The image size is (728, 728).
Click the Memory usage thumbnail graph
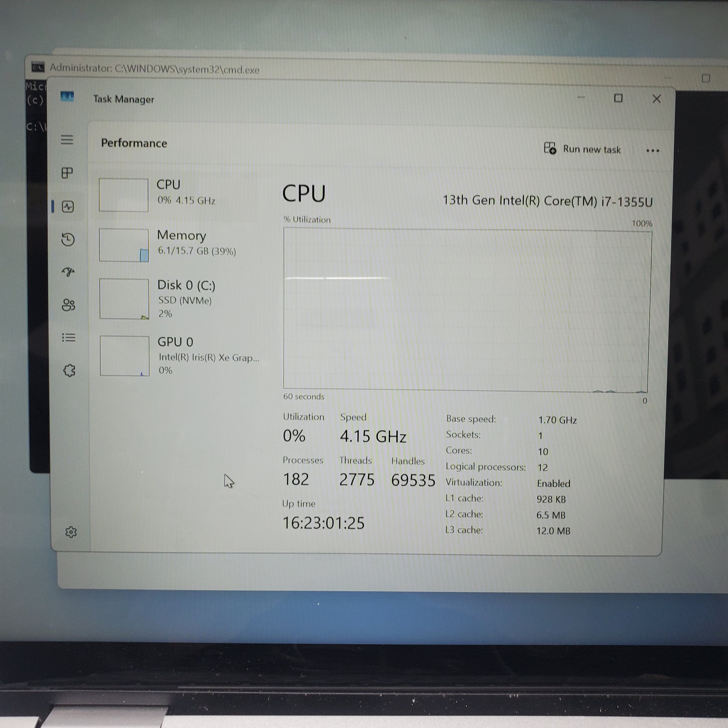click(124, 245)
